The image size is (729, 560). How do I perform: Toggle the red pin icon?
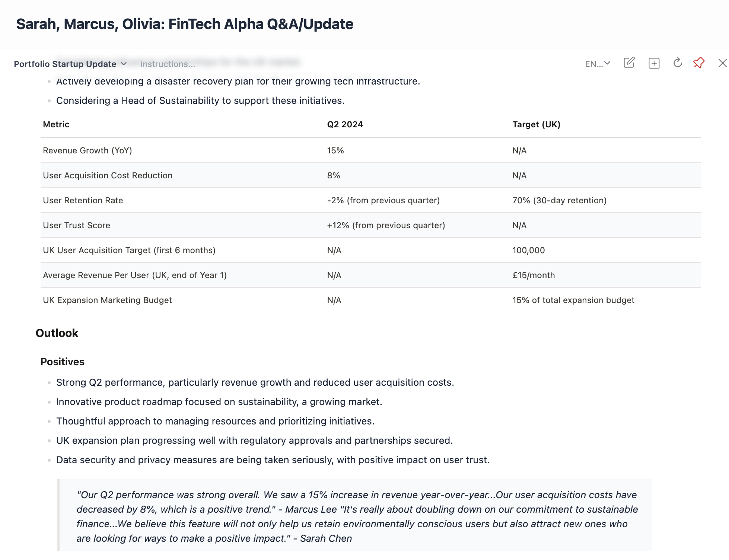click(x=699, y=63)
